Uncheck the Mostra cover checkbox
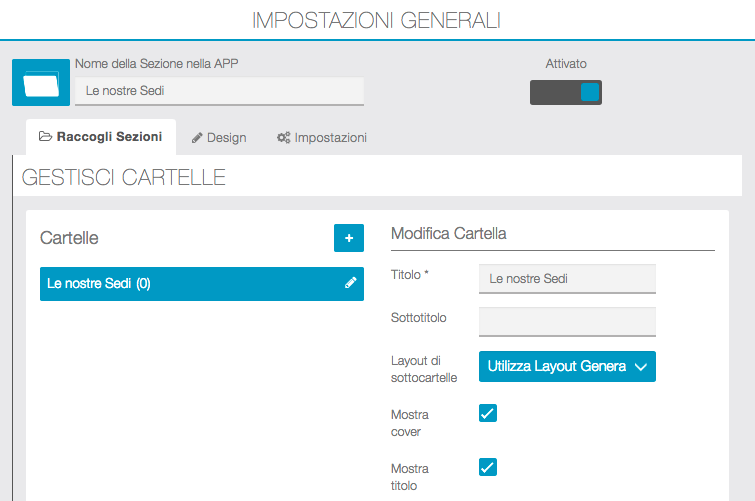 point(488,413)
